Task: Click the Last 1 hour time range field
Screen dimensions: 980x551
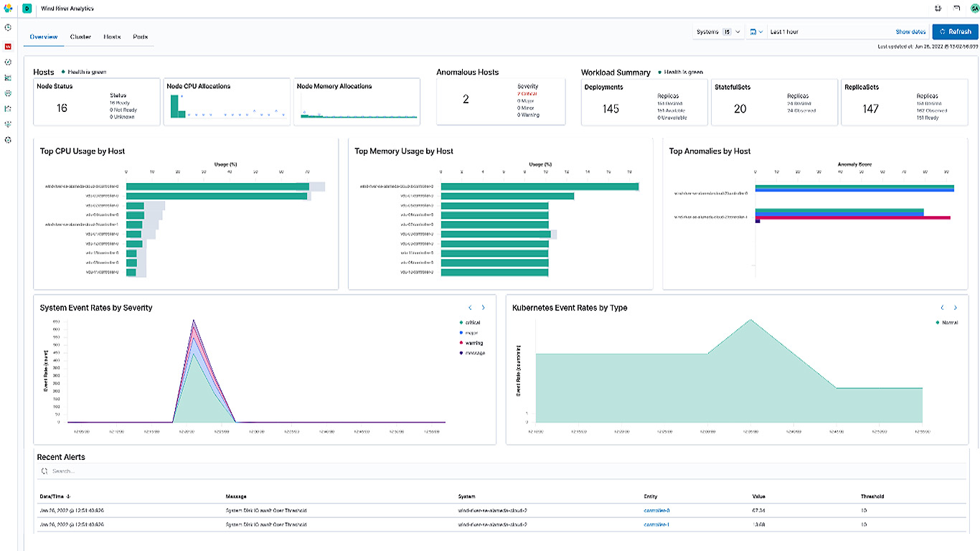Action: tap(829, 32)
